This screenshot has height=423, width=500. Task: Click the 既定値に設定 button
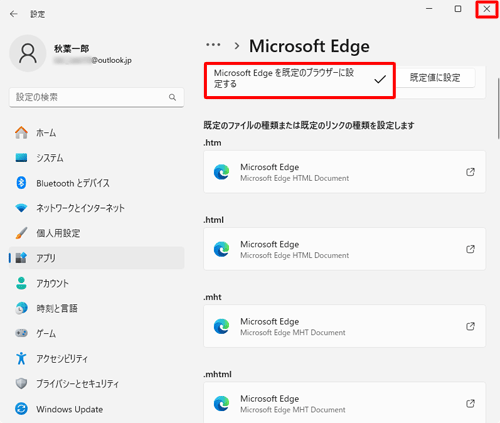435,78
